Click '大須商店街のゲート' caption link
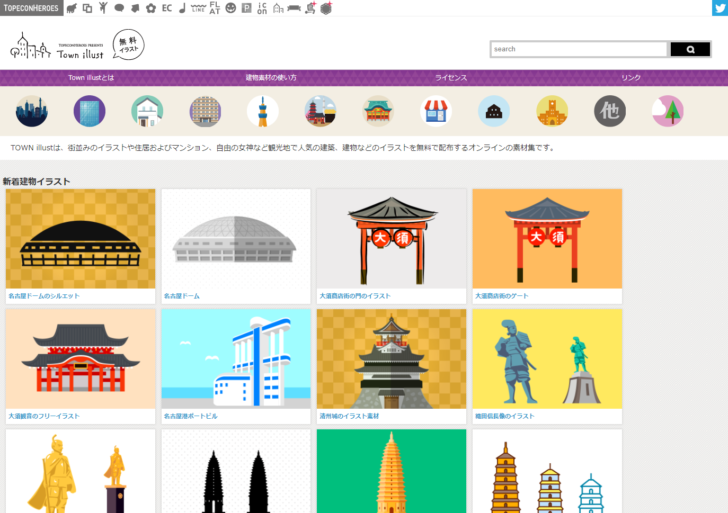Viewport: 728px width, 513px height. point(501,296)
